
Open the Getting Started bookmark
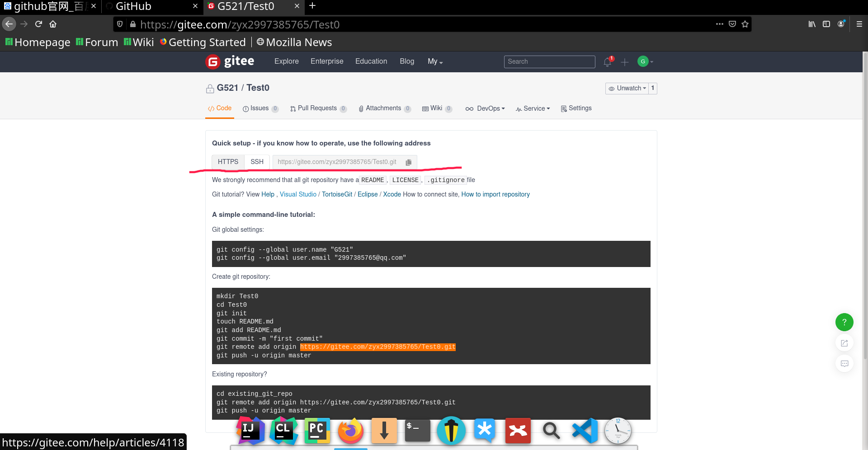click(203, 42)
